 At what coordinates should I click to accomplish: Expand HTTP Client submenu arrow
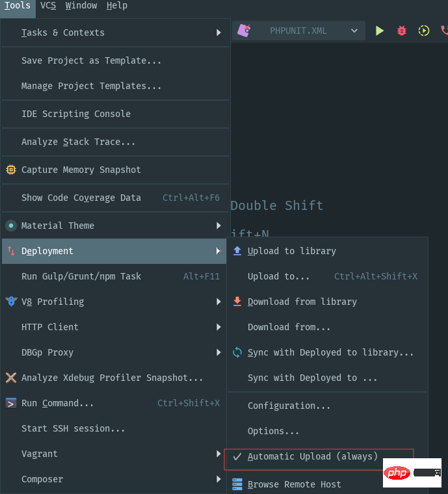218,327
